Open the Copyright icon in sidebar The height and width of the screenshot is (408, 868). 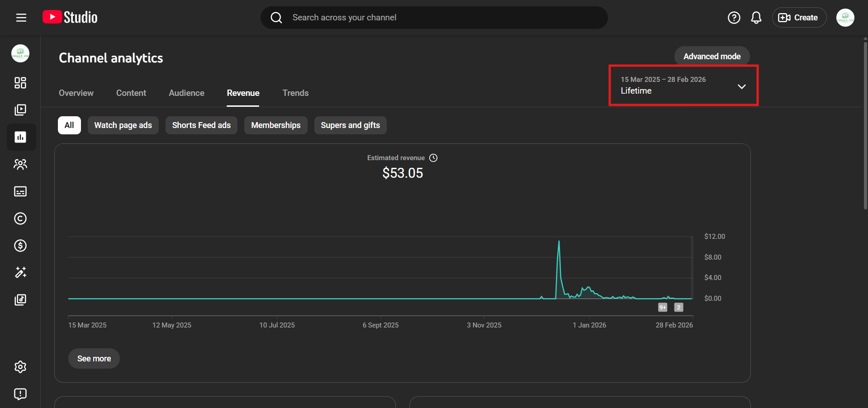tap(20, 218)
